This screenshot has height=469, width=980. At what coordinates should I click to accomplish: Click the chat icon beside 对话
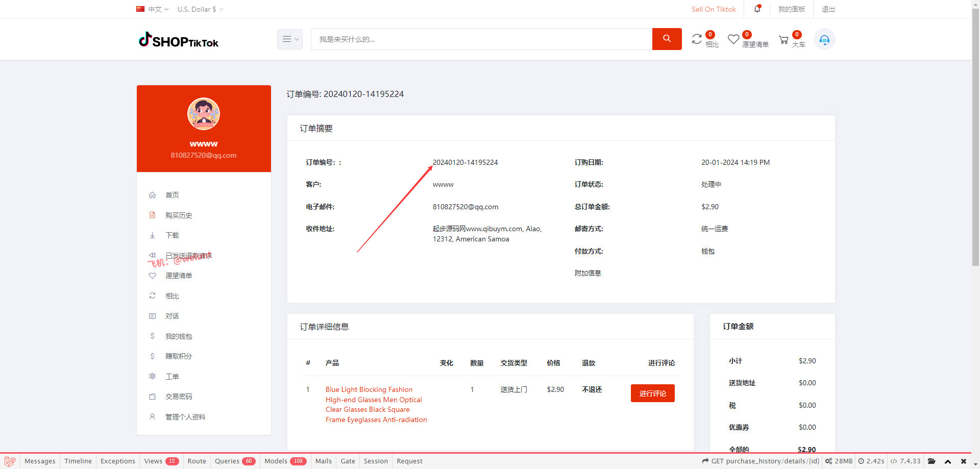(x=152, y=316)
